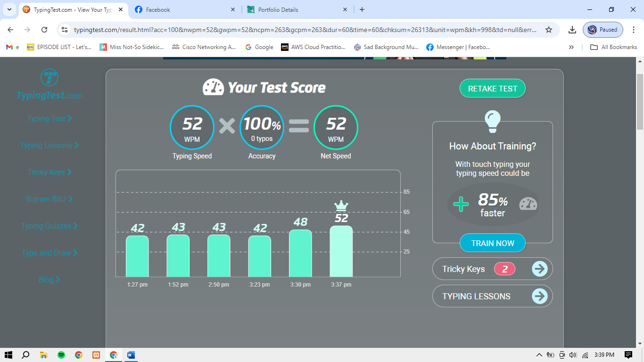The image size is (644, 362).
Task: Open the Messenger Facebook bookmark
Action: tap(458, 47)
